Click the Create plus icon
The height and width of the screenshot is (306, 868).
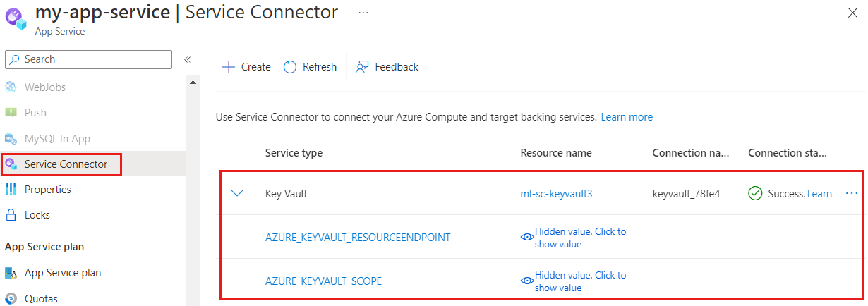pos(228,67)
